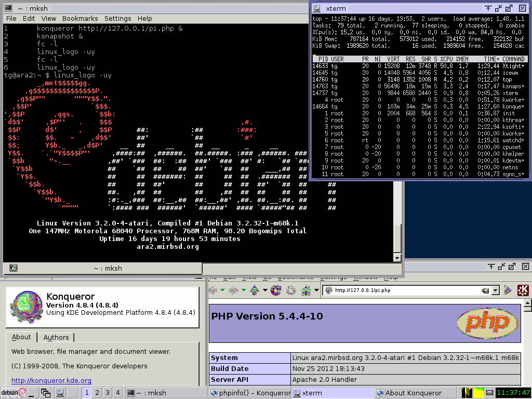Open the up-directory dropdown arrow
Image resolution: width=532 pixels, height=399 pixels.
(264, 290)
